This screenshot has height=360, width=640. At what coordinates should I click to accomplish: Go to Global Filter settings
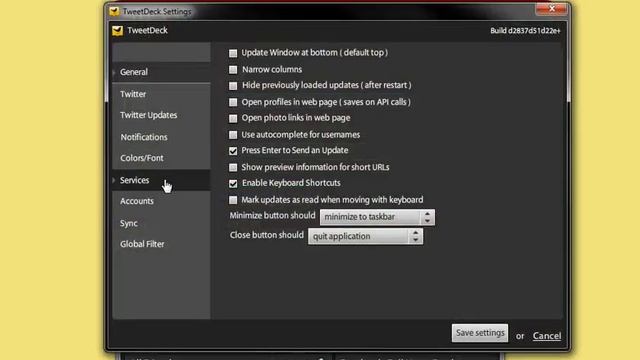(161, 244)
